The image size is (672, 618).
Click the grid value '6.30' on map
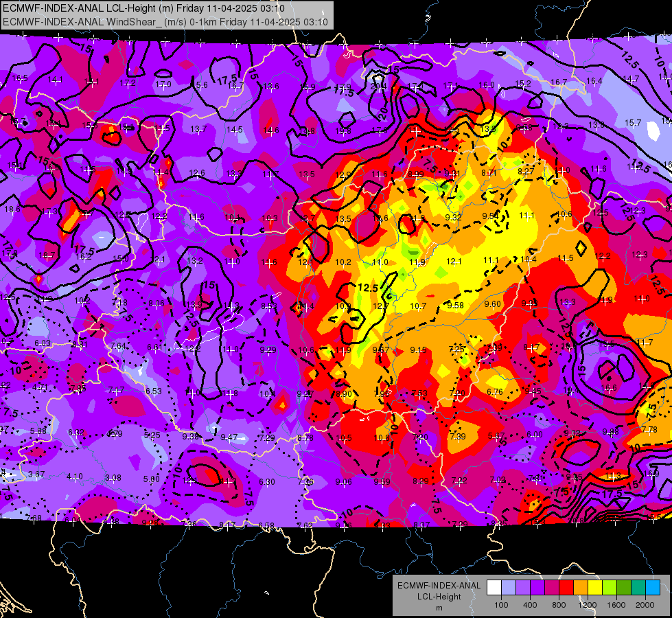click(x=266, y=482)
